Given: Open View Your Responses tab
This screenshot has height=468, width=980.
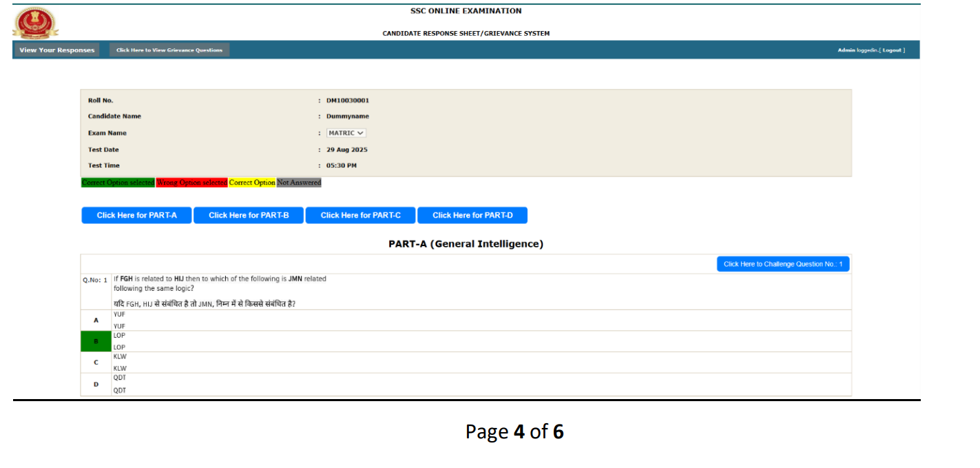Looking at the screenshot, I should (56, 50).
